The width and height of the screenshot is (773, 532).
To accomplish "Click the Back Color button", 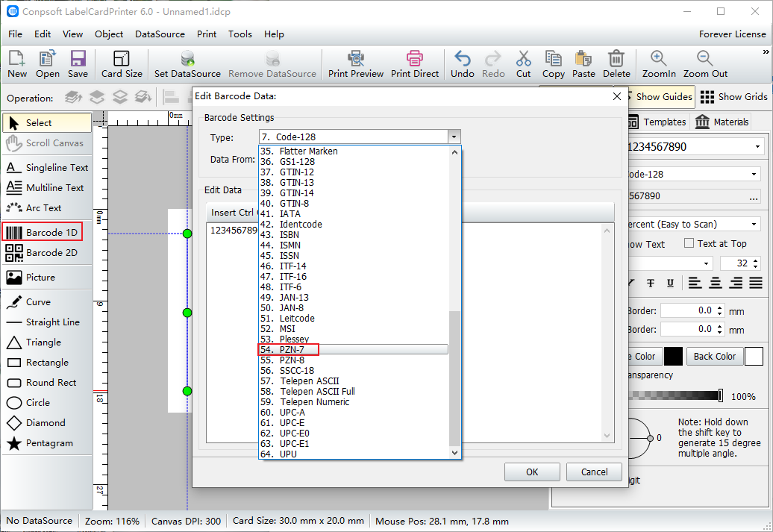I will tap(714, 356).
